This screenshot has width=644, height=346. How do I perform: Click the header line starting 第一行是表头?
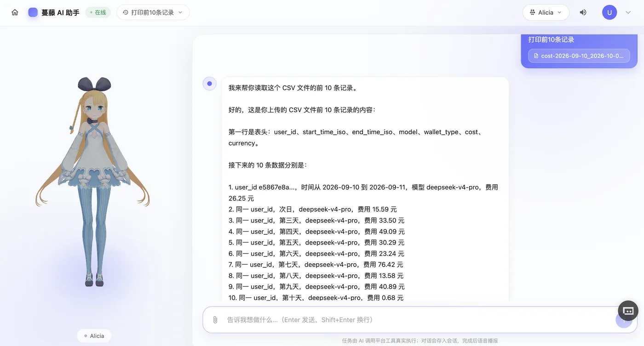pos(356,137)
